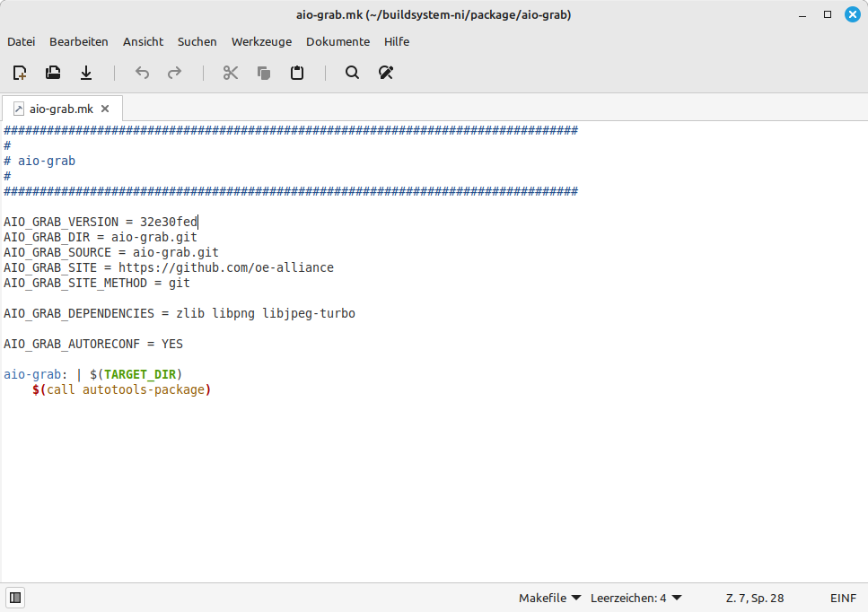The image size is (868, 612).
Task: Open find and replace tool icon
Action: tap(386, 73)
